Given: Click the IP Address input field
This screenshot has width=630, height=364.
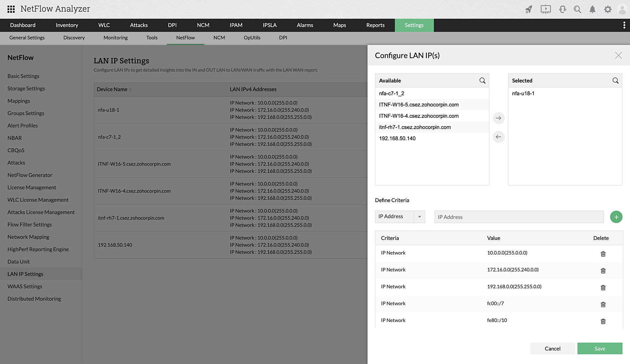Looking at the screenshot, I should click(518, 217).
